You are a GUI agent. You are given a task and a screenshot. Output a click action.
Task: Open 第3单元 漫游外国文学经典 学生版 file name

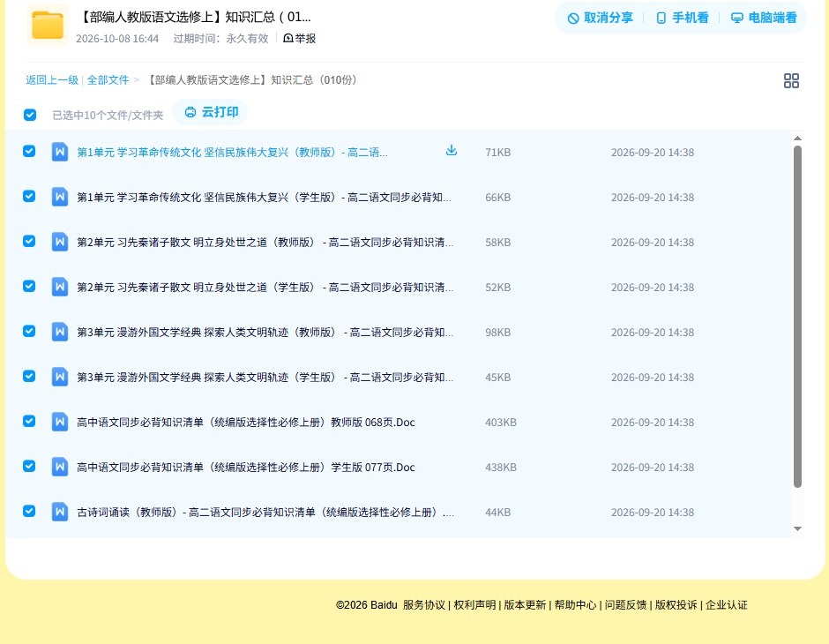tap(265, 377)
